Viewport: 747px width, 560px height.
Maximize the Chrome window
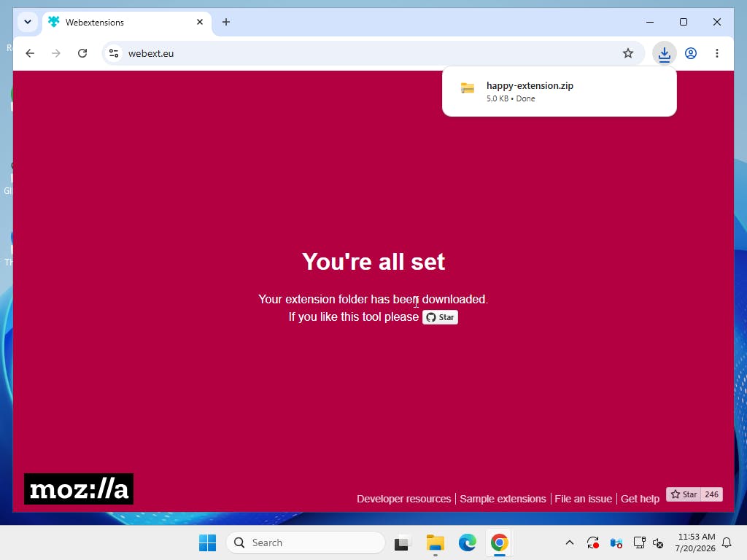(x=683, y=22)
